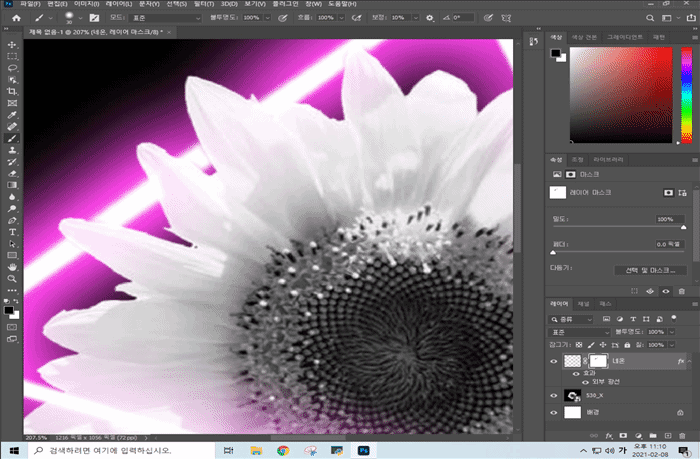The width and height of the screenshot is (700, 459).
Task: Open the 불투명도 dropdown arrow in options bar
Action: pos(267,18)
